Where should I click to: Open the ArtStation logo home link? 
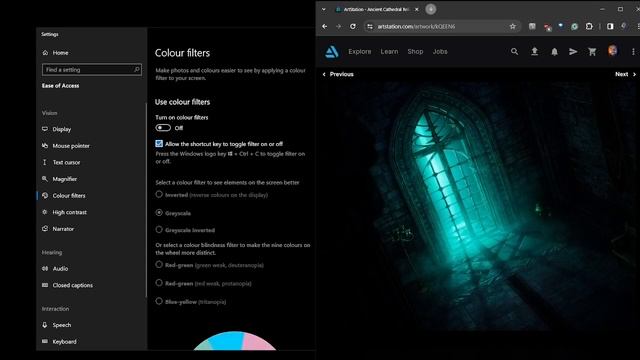click(332, 52)
